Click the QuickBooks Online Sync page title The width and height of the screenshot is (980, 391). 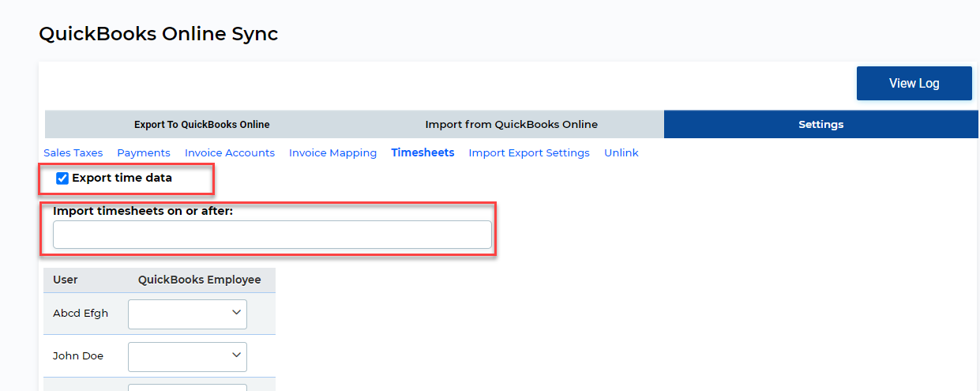point(158,34)
